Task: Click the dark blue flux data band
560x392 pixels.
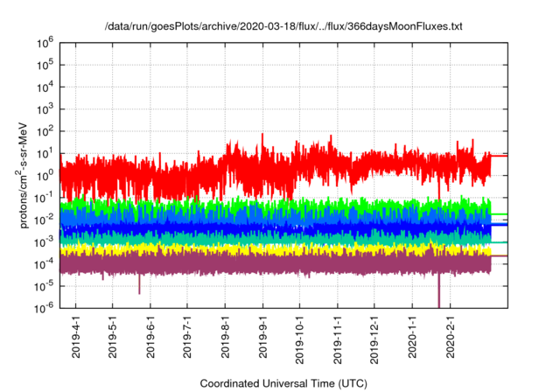Action: coord(275,228)
